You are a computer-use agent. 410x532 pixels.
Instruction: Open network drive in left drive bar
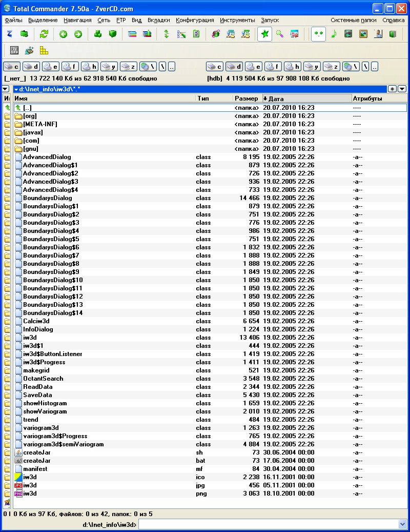coord(149,67)
